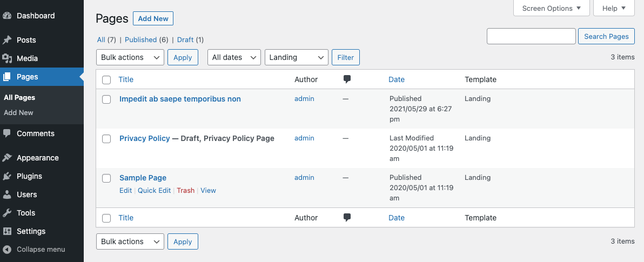Click the Comments bubble sidebar icon
This screenshot has height=262, width=644.
(7, 133)
